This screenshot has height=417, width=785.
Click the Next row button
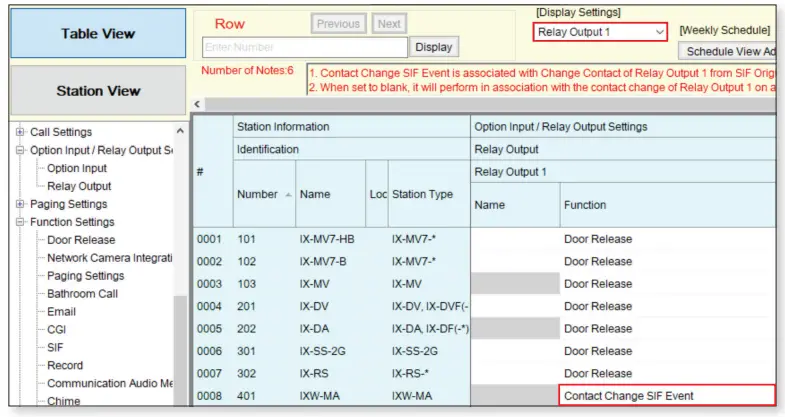388,24
